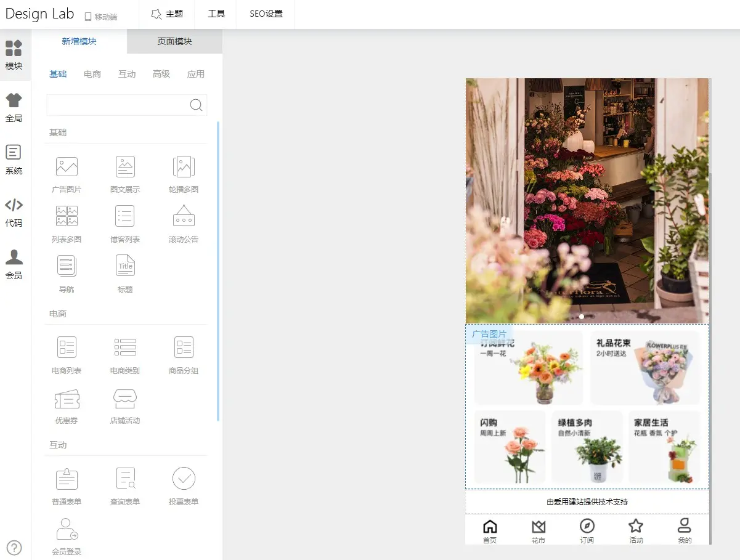Click the 礼品花束 gift bouquet thumbnail
The width and height of the screenshot is (740, 560).
(x=644, y=368)
